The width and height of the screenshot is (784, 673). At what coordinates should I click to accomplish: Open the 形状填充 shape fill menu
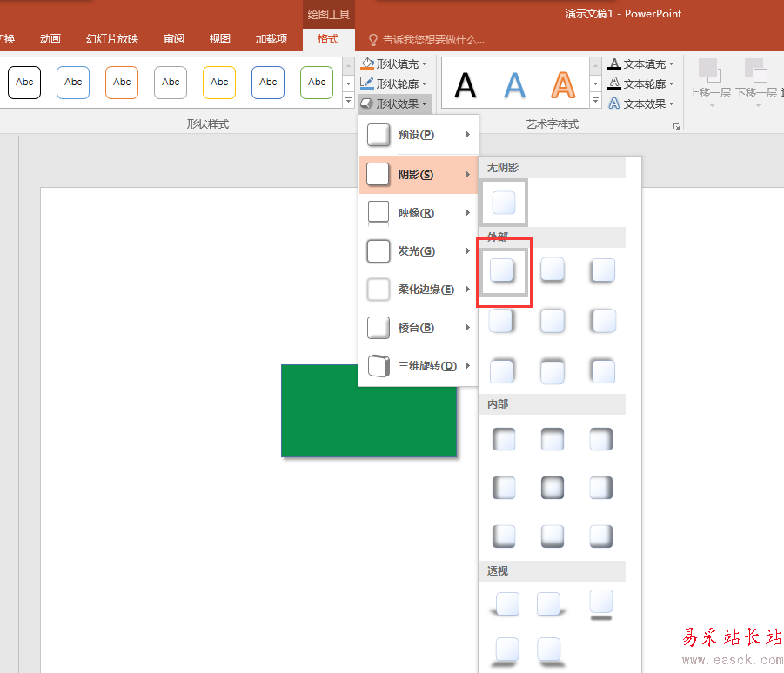pos(393,64)
